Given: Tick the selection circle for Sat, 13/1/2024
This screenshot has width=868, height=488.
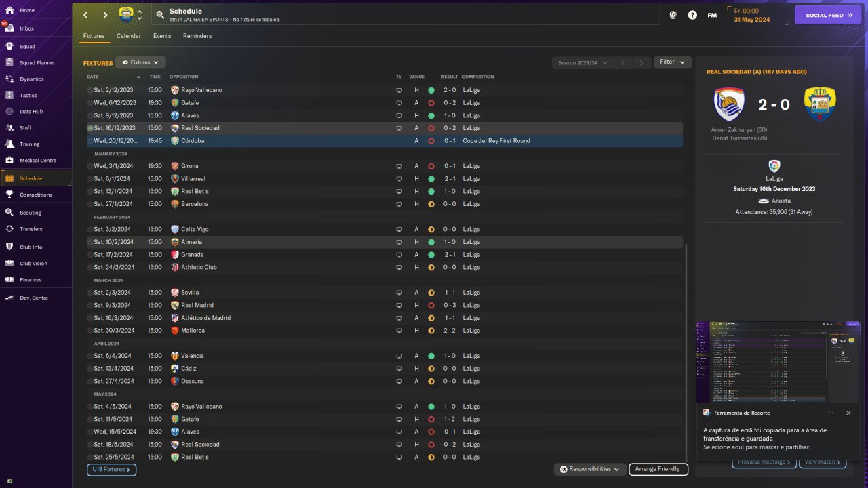Looking at the screenshot, I should pos(90,192).
